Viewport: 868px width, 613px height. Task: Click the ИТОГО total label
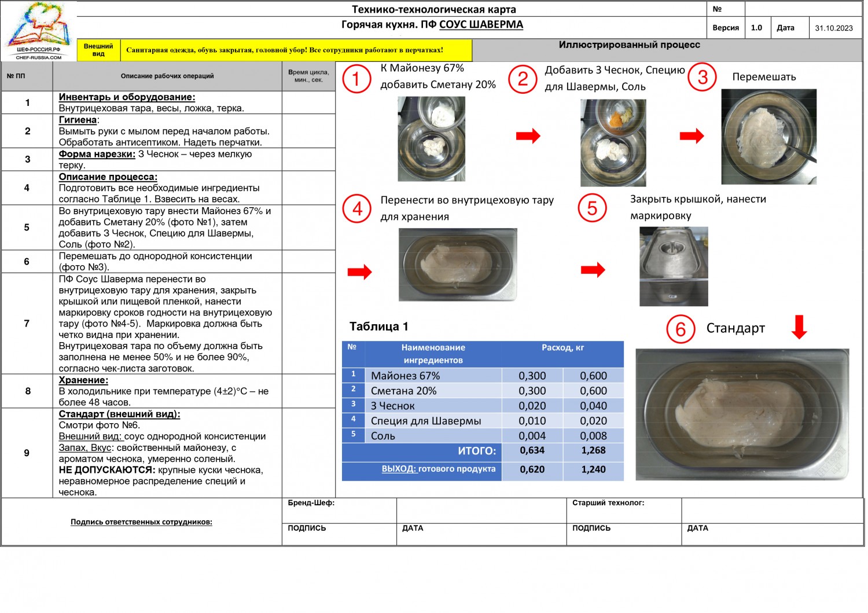coord(477,451)
